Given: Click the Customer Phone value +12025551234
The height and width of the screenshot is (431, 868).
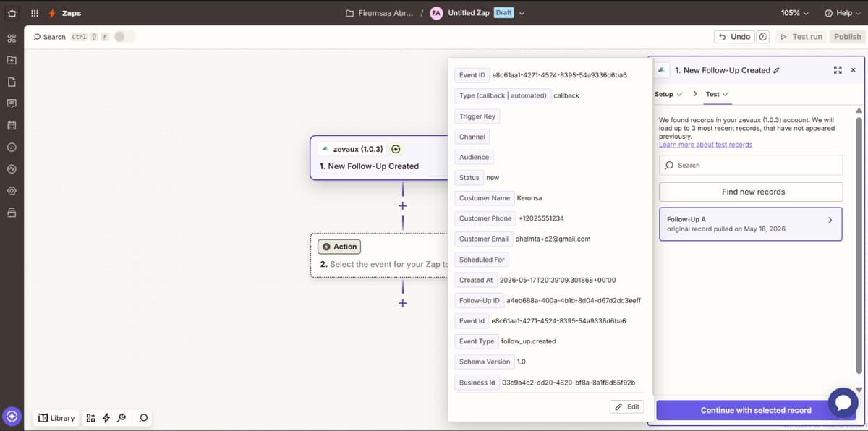Looking at the screenshot, I should click(541, 218).
